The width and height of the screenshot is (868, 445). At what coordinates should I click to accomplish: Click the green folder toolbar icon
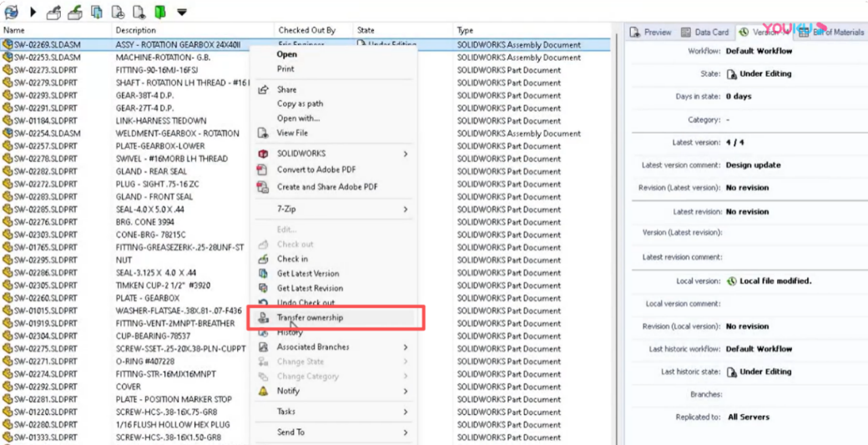[x=160, y=11]
